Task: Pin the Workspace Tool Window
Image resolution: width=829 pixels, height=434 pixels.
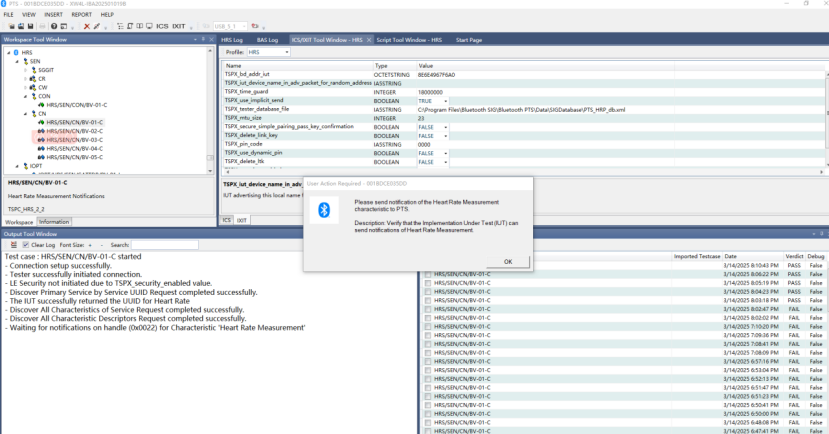Action: pos(203,39)
